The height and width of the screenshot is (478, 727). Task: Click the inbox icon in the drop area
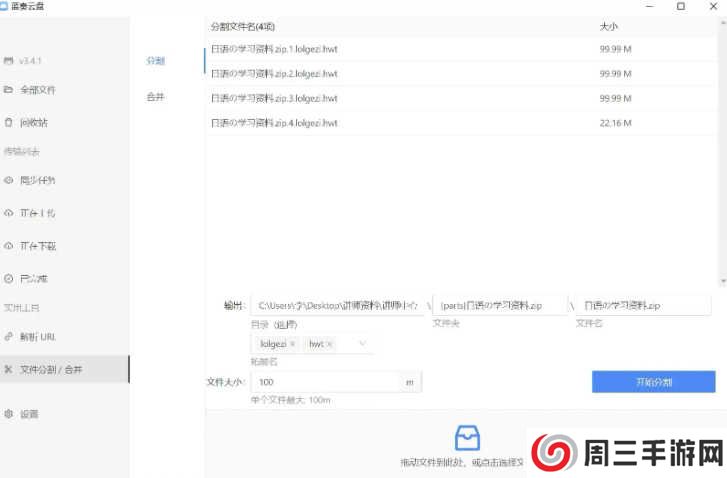click(467, 438)
